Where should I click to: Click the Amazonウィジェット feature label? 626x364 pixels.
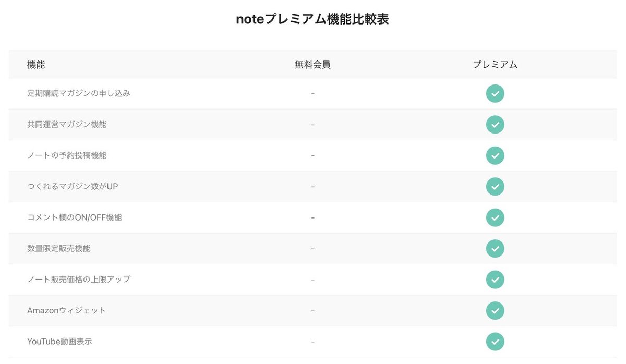[x=66, y=311]
